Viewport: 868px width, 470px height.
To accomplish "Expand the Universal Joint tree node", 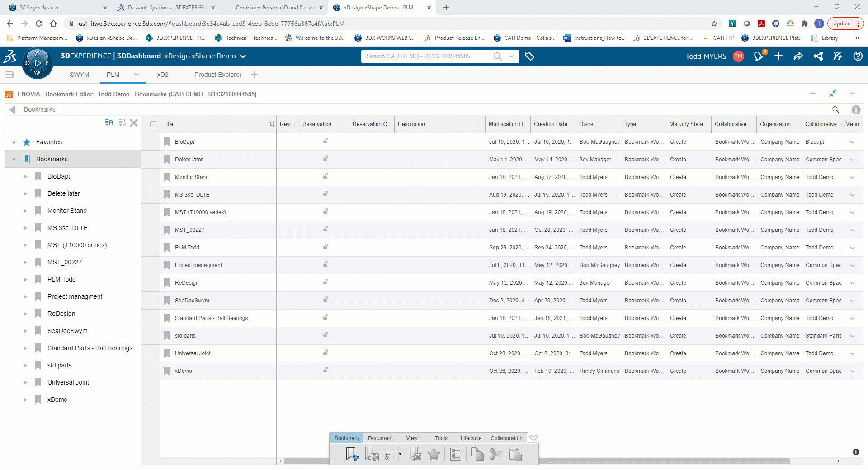I will [x=25, y=382].
